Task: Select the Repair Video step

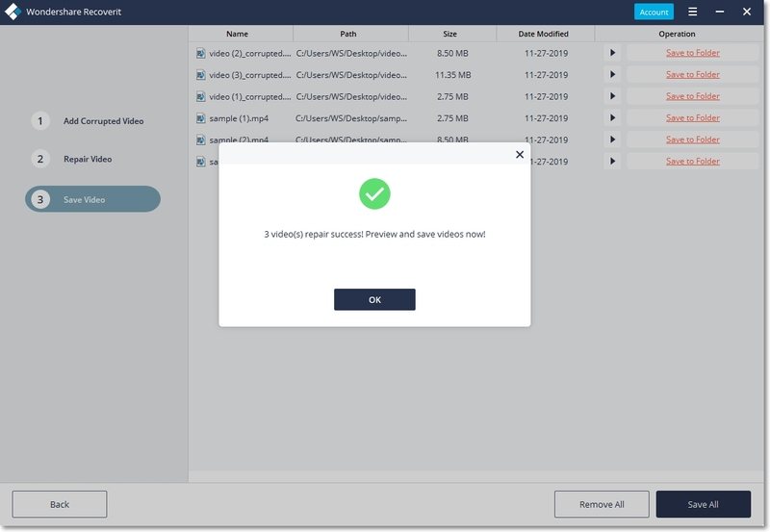Action: [x=87, y=159]
